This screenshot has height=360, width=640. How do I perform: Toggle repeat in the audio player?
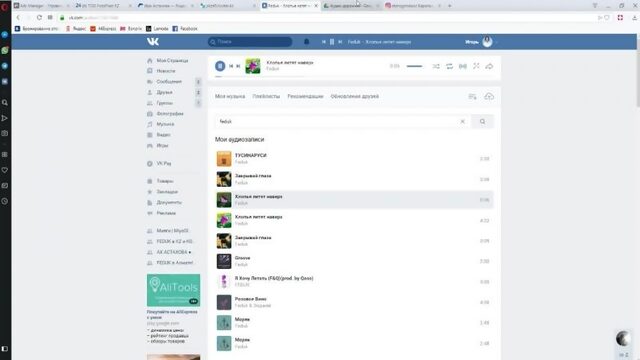click(449, 66)
